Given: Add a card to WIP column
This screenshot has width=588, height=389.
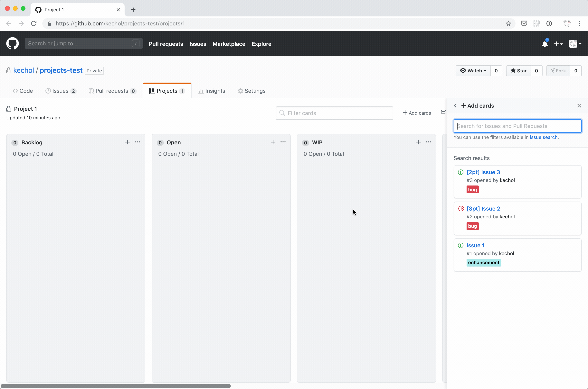Looking at the screenshot, I should 418,142.
